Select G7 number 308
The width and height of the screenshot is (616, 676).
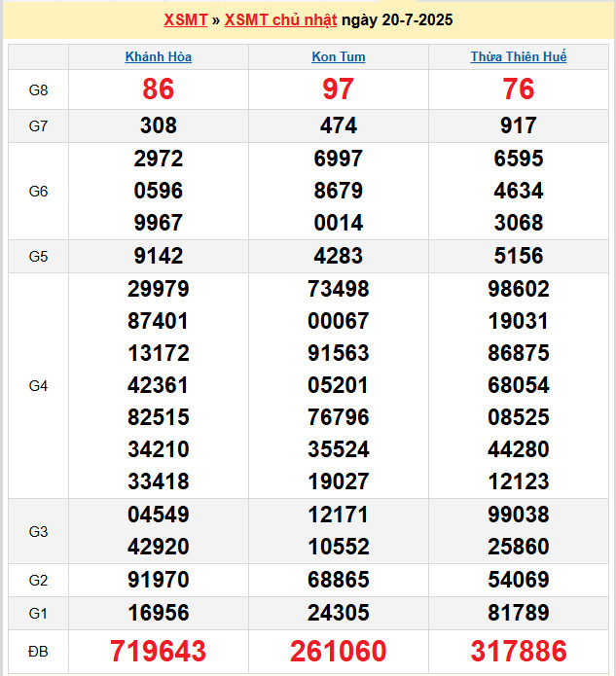pyautogui.click(x=159, y=125)
